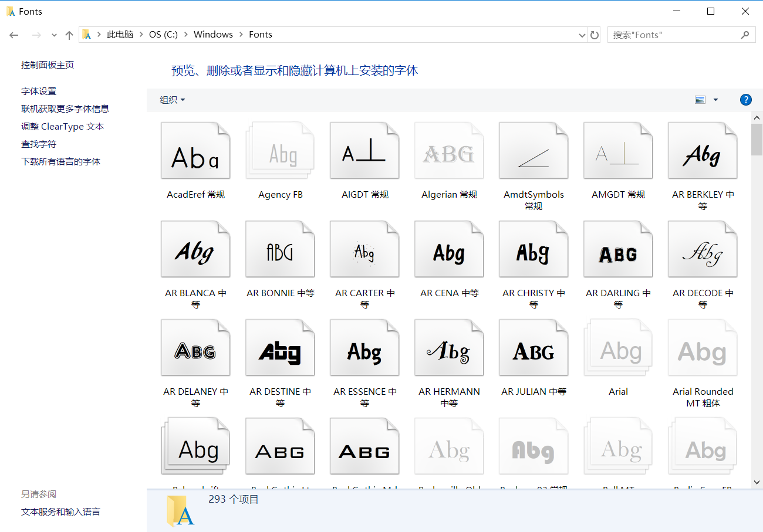Select the AR DARLING font icon
763x532 pixels.
pos(618,250)
